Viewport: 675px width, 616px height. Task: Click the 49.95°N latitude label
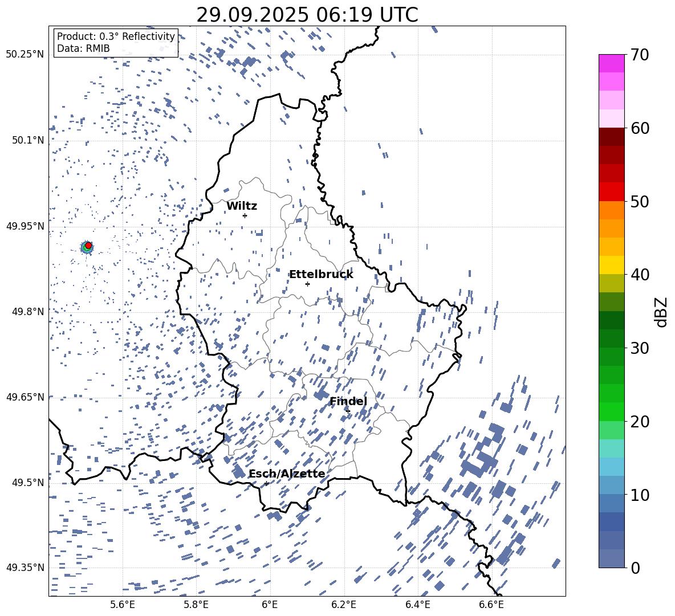tap(25, 226)
